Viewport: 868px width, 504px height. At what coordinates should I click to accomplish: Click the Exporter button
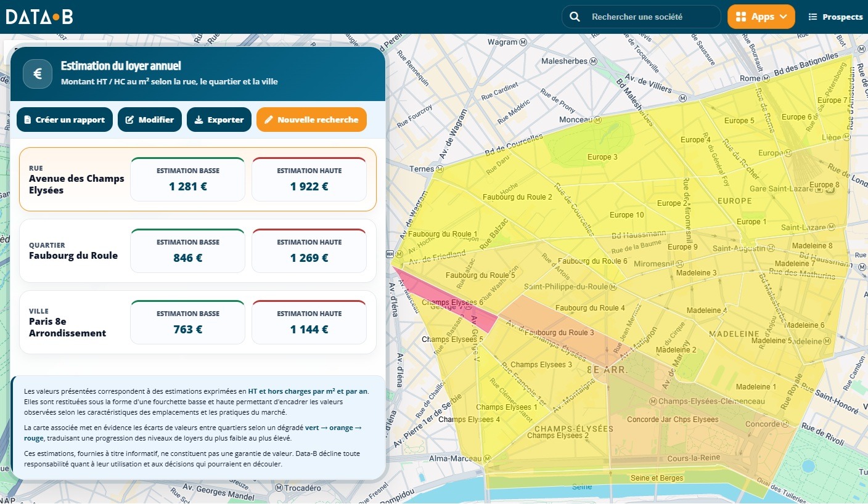(x=219, y=120)
